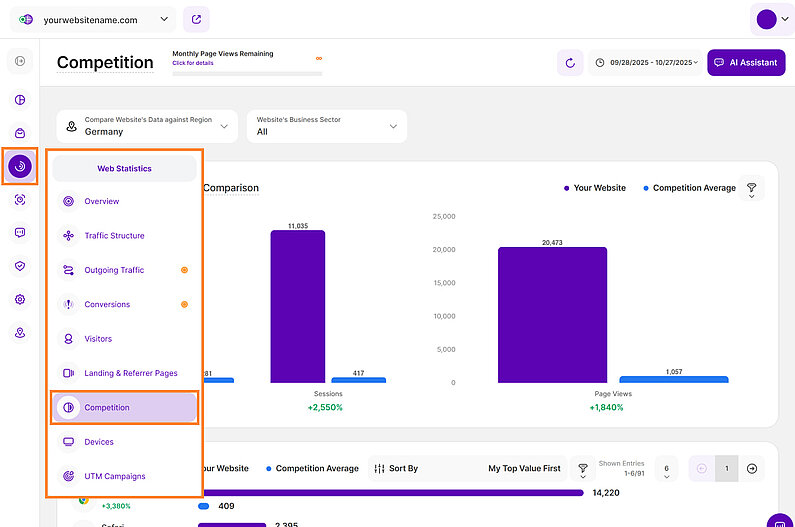Expand the sidebar with top toggle icon
Viewport: 795px width, 527px height.
pos(20,62)
